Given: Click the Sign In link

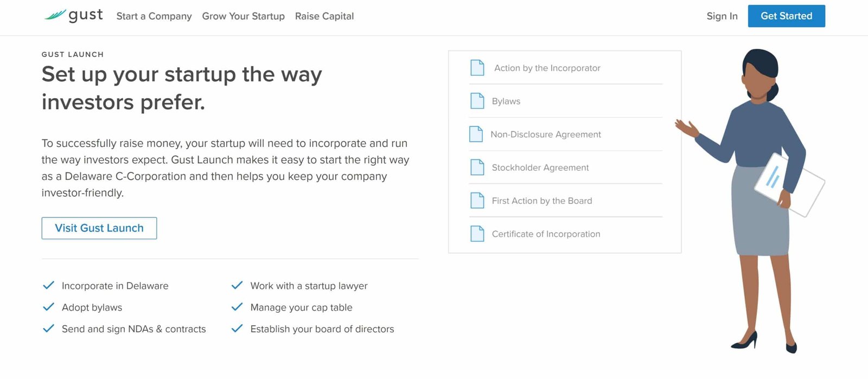Looking at the screenshot, I should click(x=722, y=16).
